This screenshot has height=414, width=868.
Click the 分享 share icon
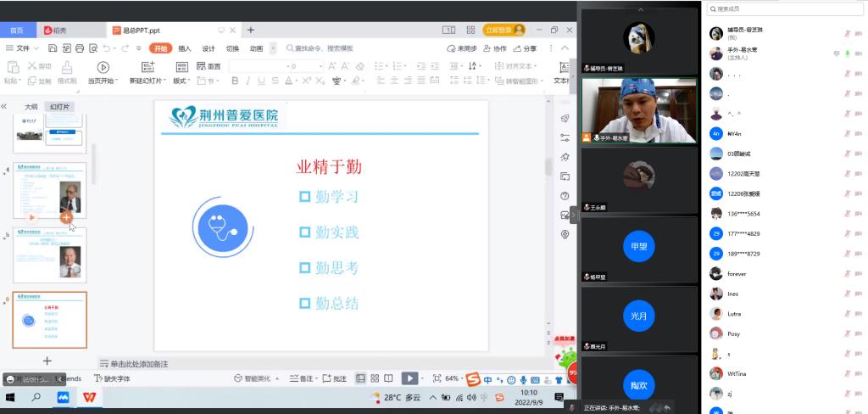click(526, 48)
